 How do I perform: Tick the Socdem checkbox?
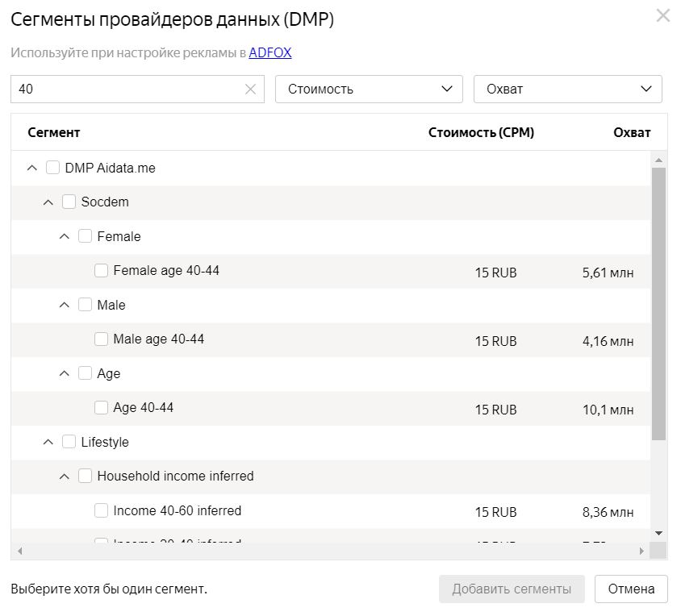(69, 202)
